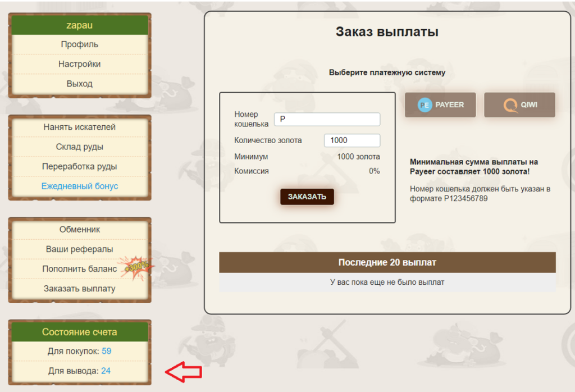Image resolution: width=575 pixels, height=392 pixels.
Task: Focus the Количество золота field
Action: tap(352, 140)
